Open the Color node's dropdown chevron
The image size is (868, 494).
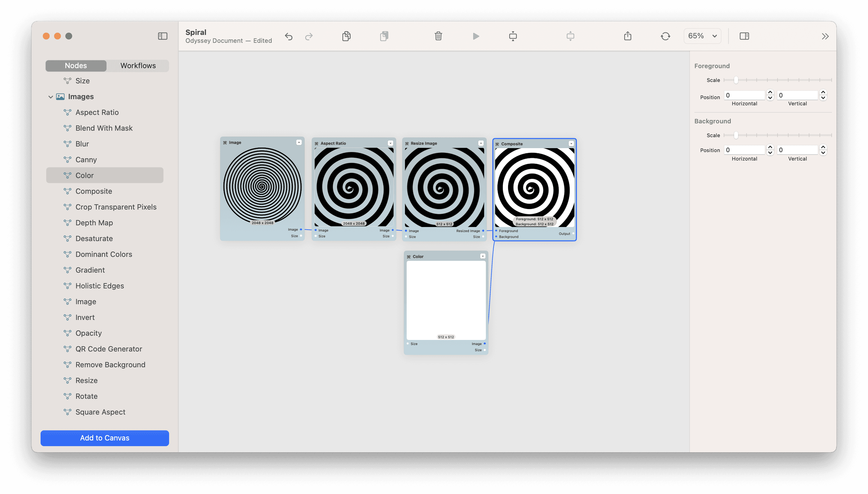(x=483, y=256)
